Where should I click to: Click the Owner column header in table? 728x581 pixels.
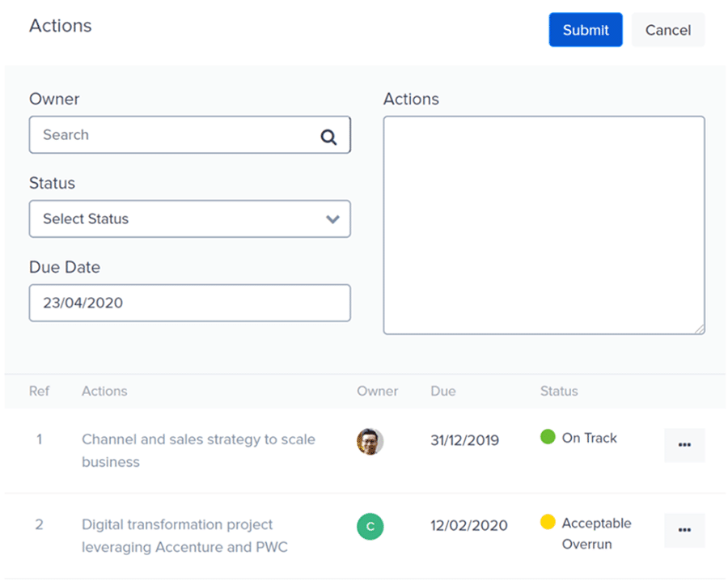[378, 391]
